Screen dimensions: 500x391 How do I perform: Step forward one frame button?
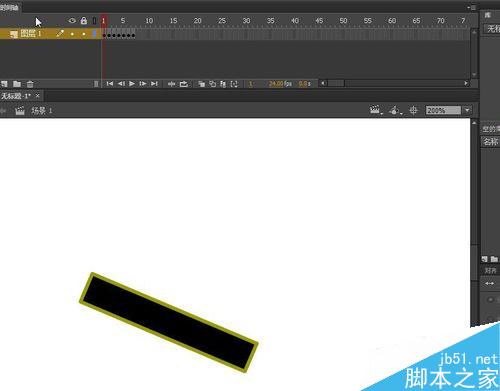[143, 84]
